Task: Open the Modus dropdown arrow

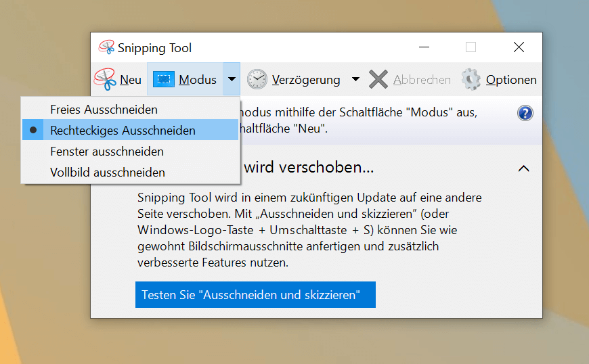Action: (232, 79)
